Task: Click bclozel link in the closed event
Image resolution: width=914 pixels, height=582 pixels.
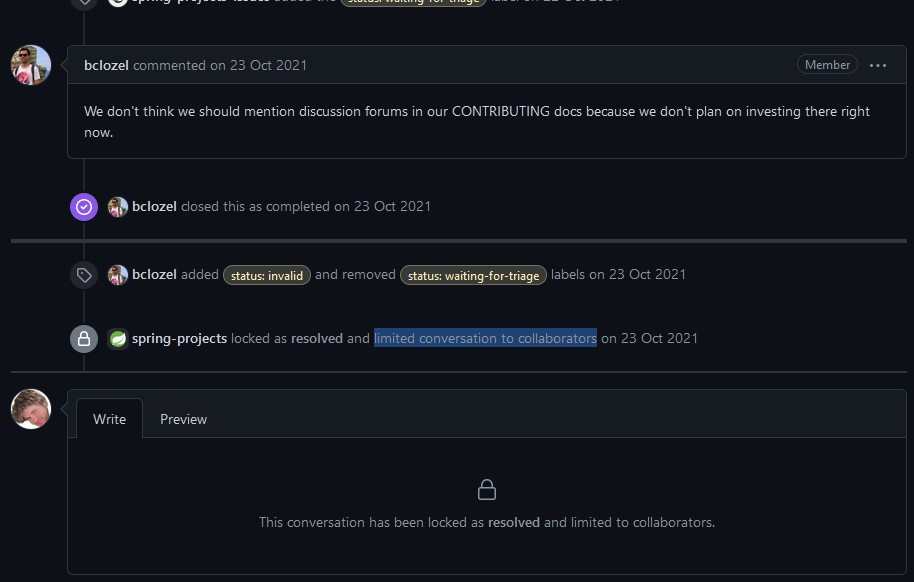Action: click(x=154, y=206)
